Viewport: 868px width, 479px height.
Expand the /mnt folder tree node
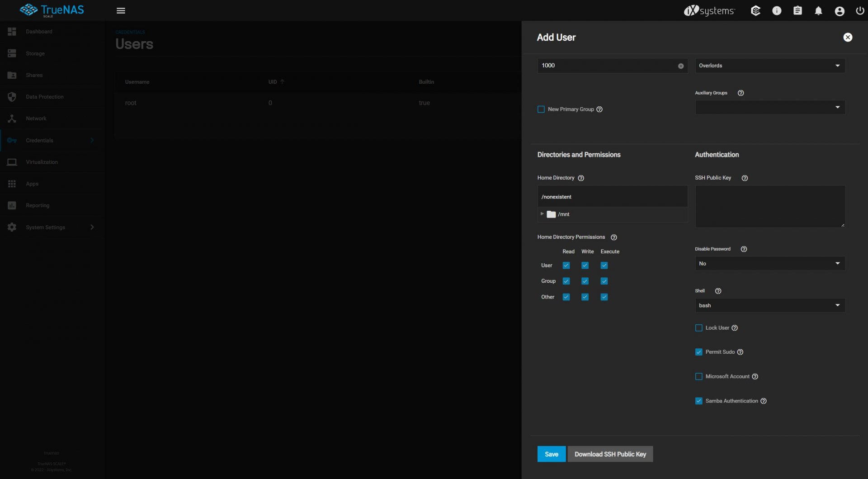pyautogui.click(x=542, y=214)
